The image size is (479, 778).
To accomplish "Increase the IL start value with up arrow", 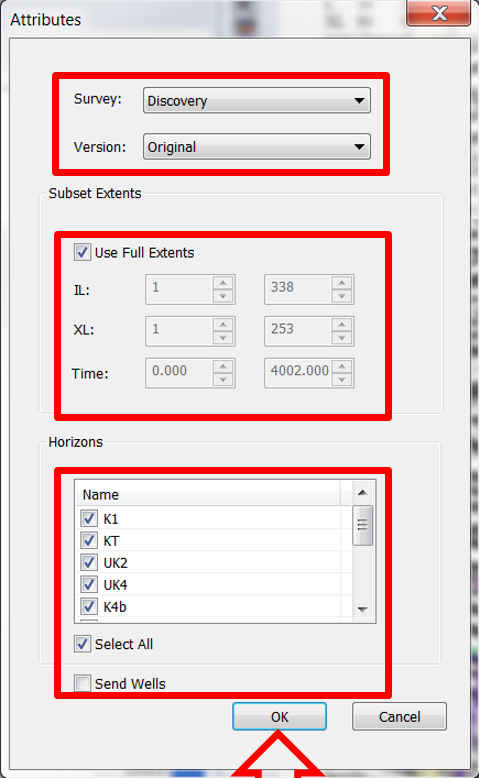I will (223, 283).
